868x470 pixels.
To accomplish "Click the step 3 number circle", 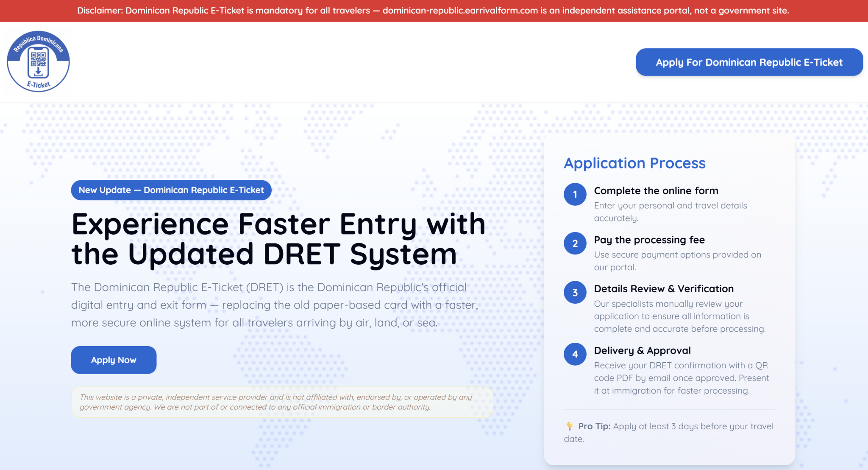I will (x=575, y=292).
